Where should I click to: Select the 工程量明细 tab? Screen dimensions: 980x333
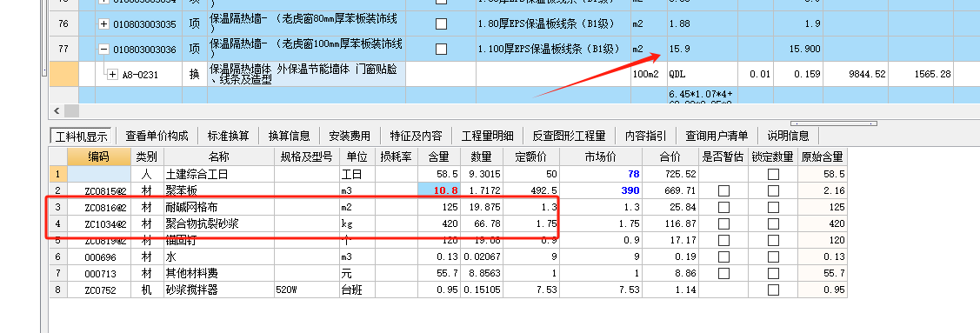pyautogui.click(x=488, y=136)
